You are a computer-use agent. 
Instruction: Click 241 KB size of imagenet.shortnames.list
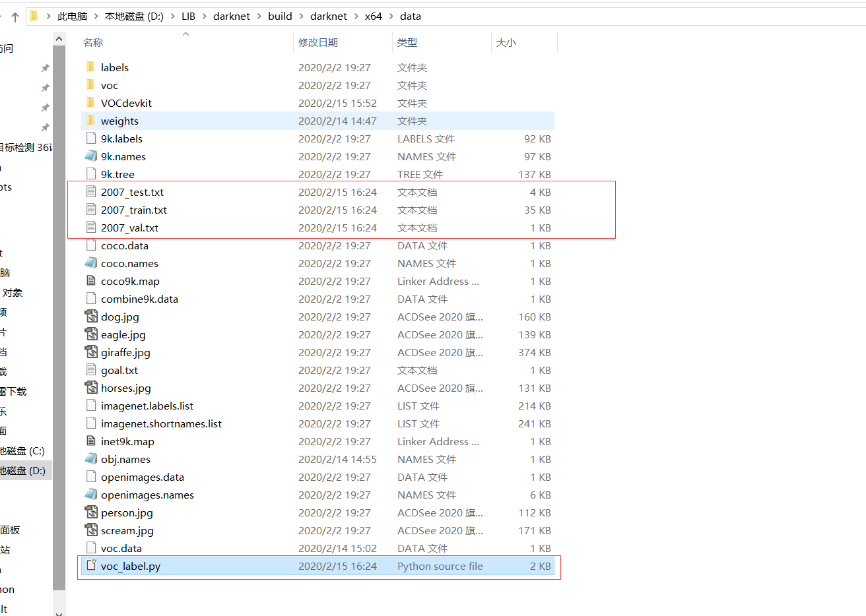click(x=535, y=423)
